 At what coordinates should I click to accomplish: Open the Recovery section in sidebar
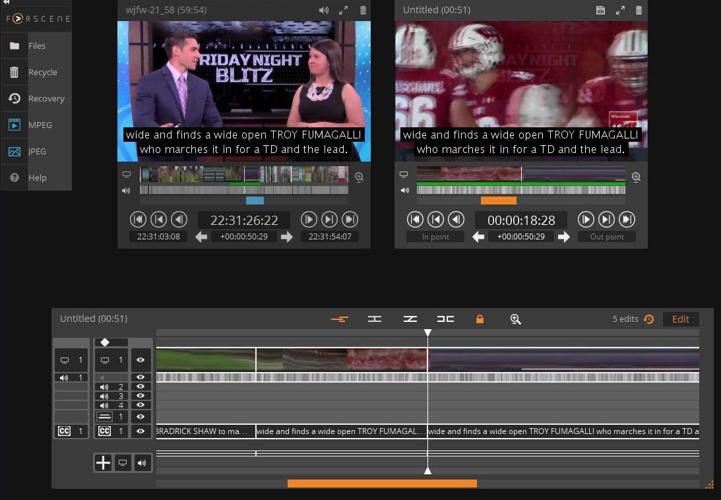[36, 98]
